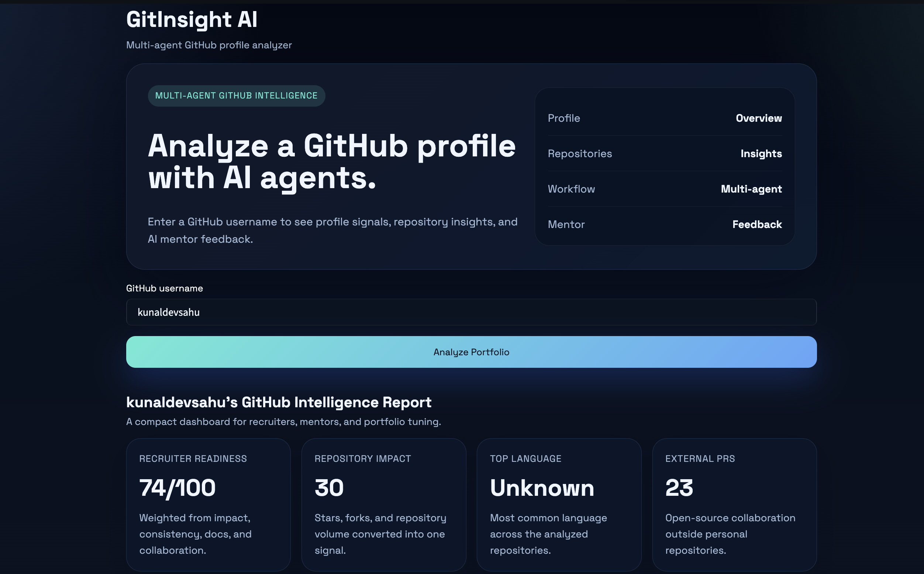Select the Profile Overview row
The width and height of the screenshot is (924, 574).
click(665, 118)
